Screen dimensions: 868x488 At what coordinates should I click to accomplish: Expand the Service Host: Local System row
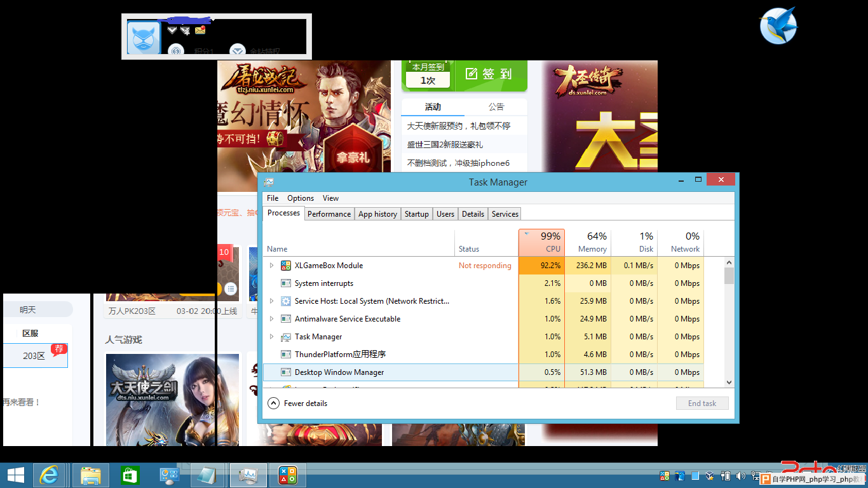[272, 301]
